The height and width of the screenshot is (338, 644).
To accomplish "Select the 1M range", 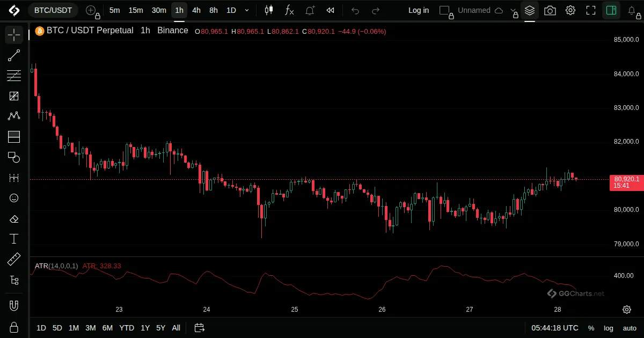I will [74, 328].
